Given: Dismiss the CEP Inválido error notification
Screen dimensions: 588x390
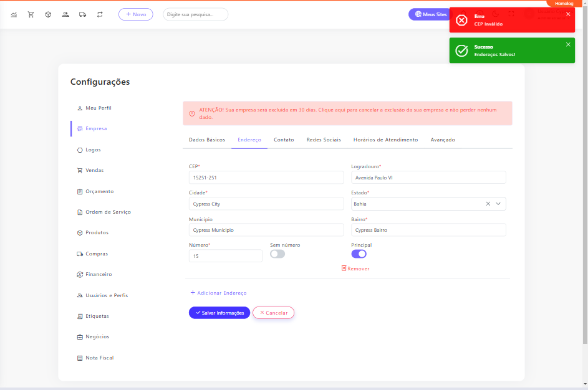Looking at the screenshot, I should [x=568, y=14].
